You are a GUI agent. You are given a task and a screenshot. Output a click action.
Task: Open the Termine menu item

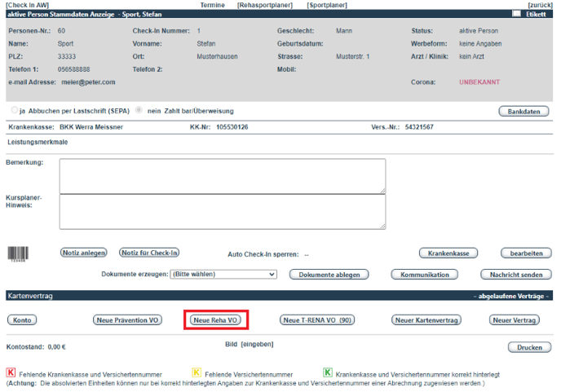coord(213,5)
